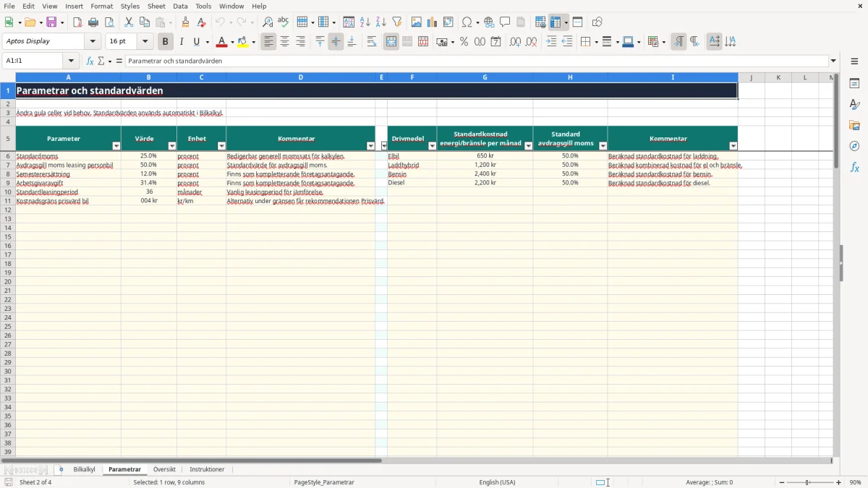
Task: Format selection as percent
Action: click(464, 42)
